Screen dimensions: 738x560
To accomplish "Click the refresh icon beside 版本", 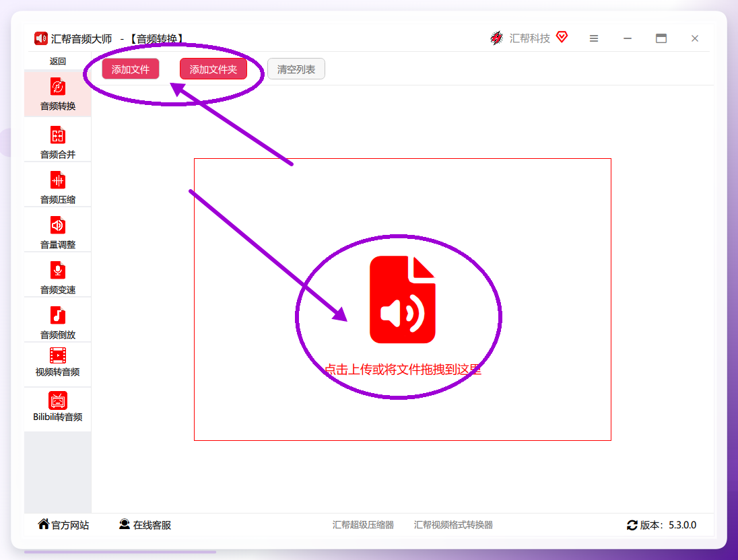I will pos(632,525).
